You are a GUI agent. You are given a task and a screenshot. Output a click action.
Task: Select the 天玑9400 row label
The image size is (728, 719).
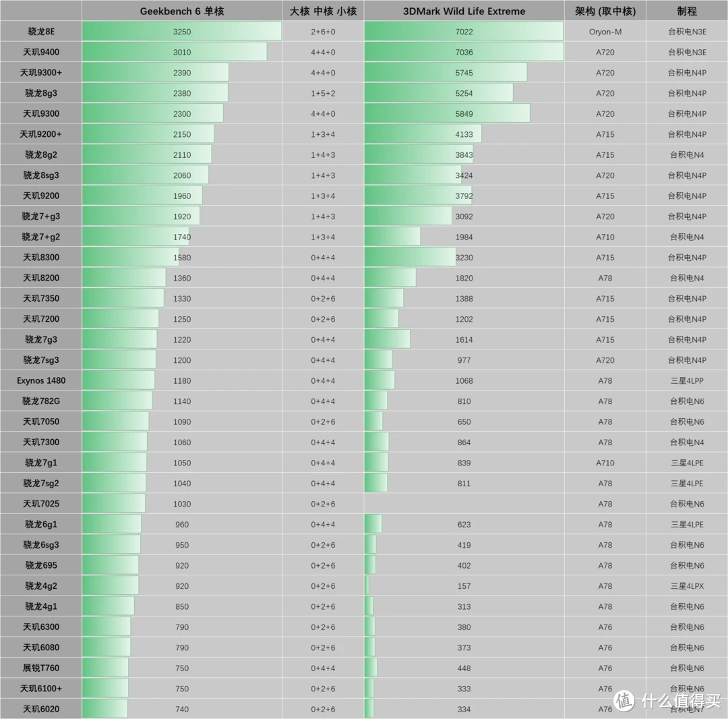41,52
